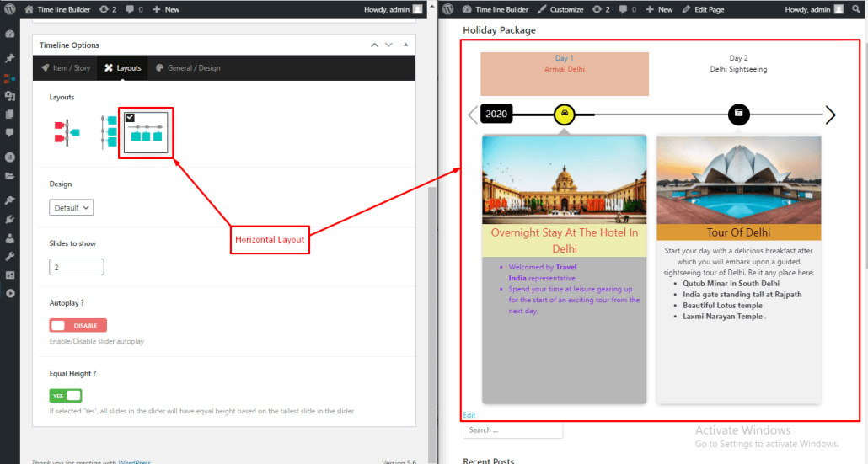Click Time line Builder in left admin bar
The height and width of the screenshot is (464, 868).
[57, 9]
